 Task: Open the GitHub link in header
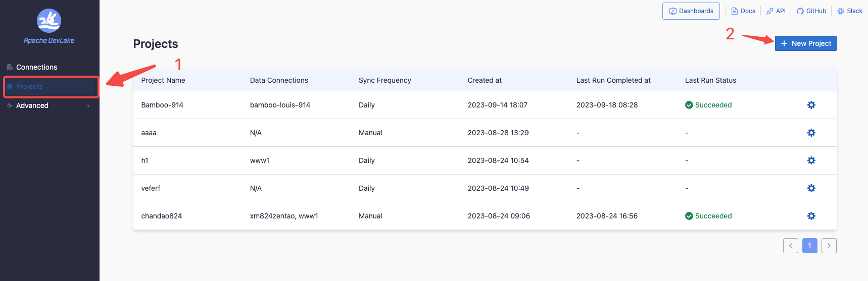[x=811, y=11]
